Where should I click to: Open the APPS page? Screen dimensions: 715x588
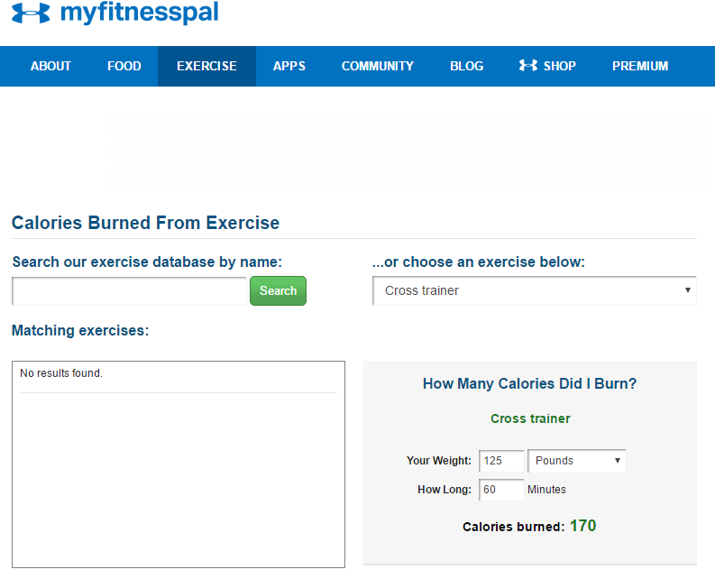[x=289, y=66]
